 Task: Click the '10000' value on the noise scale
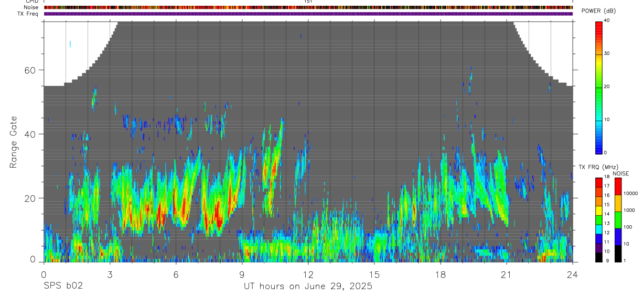630,193
